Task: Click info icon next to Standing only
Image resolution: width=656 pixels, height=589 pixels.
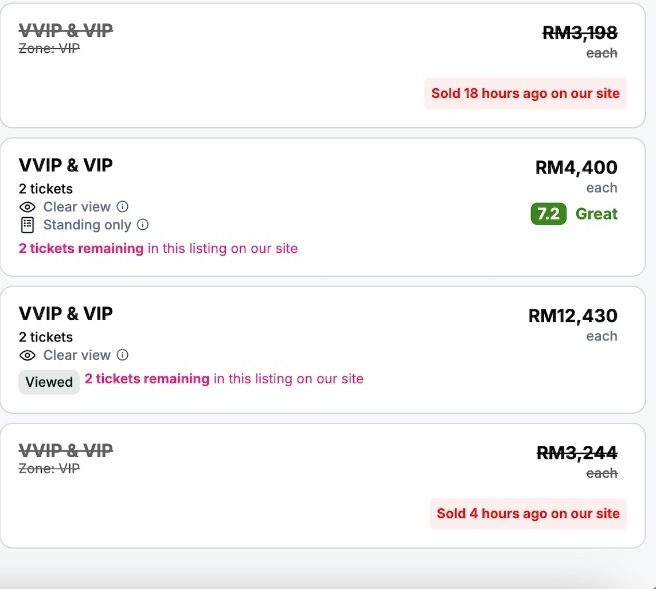Action: [143, 225]
